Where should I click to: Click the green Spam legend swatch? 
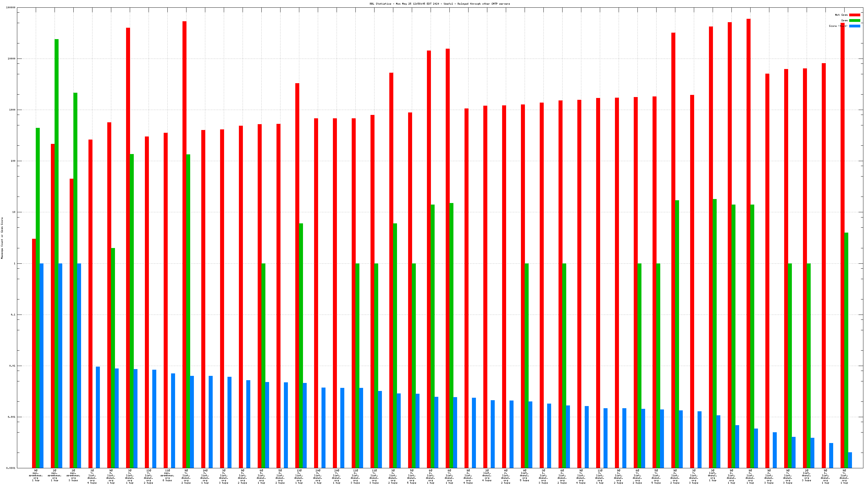click(854, 21)
